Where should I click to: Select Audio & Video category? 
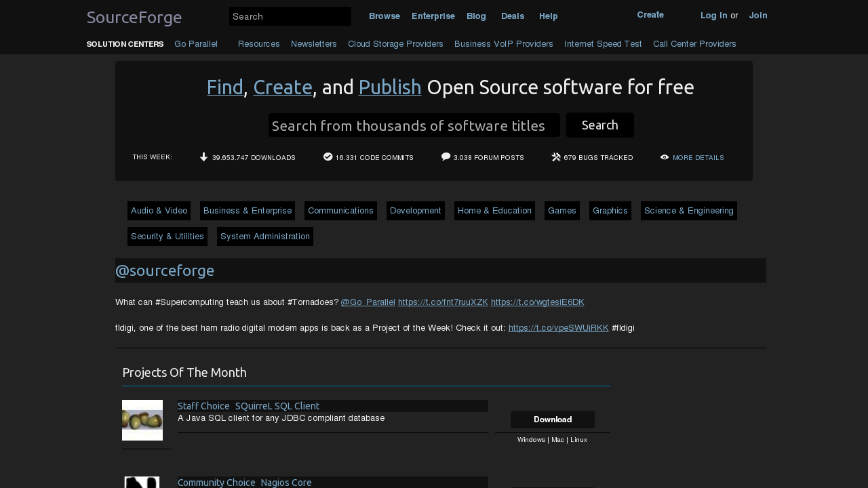point(159,211)
